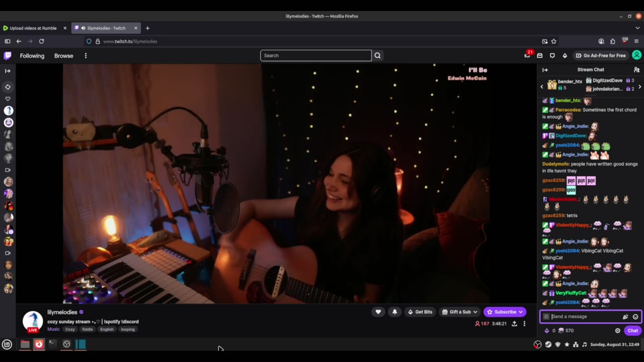Screen dimensions: 644x362
Task: Expand the left followed channels sidebar
Action: click(8, 71)
